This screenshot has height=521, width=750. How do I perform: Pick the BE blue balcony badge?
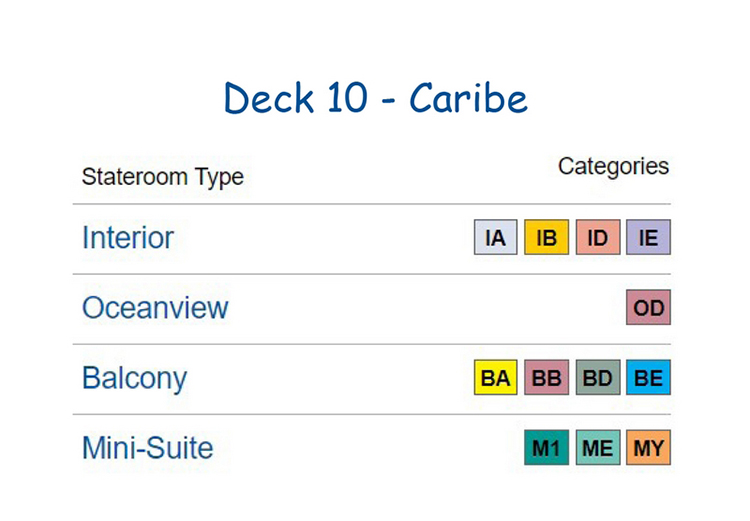pos(648,377)
